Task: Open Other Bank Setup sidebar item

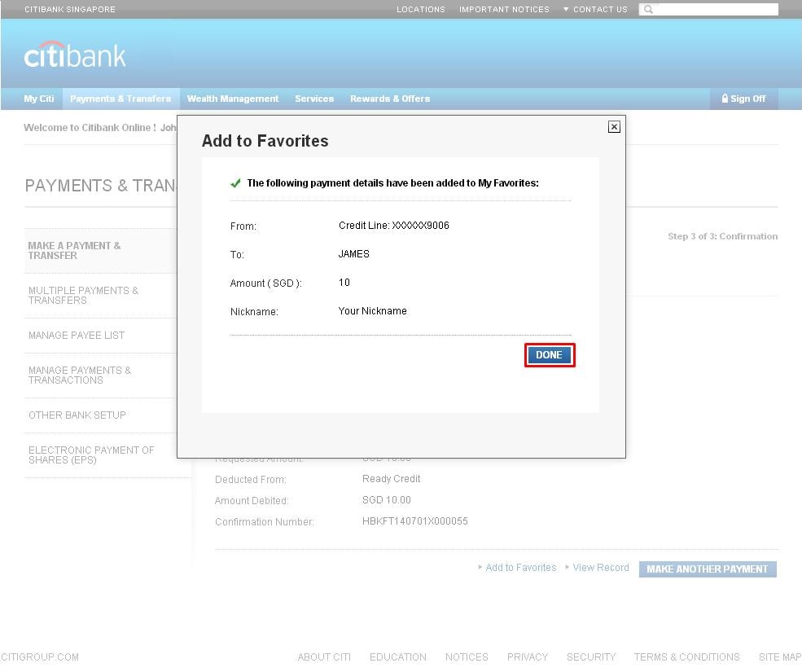Action: tap(77, 415)
